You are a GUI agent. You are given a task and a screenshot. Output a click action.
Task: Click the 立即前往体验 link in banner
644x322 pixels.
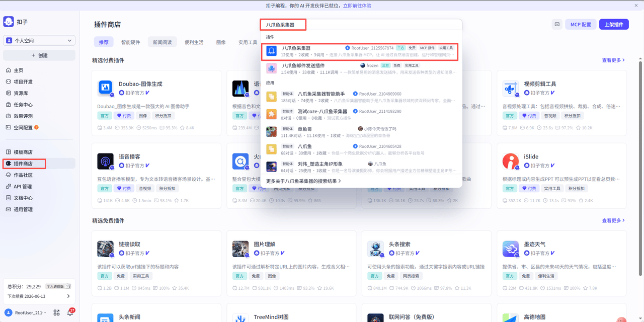(357, 6)
